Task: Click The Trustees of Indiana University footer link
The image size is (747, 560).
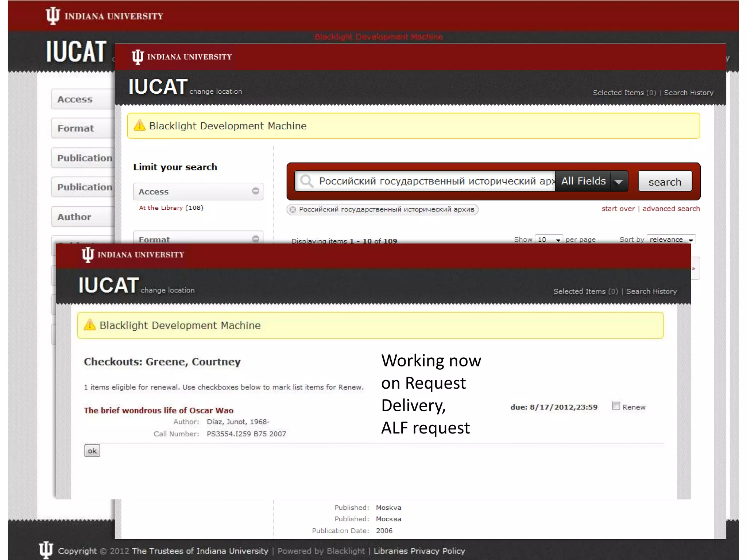Action: (200, 551)
